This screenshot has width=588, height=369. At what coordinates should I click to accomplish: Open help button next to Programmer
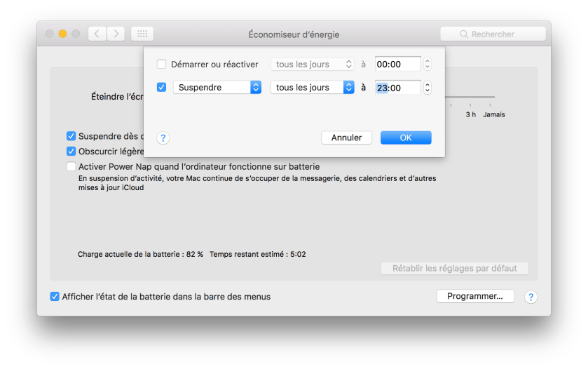click(x=531, y=297)
